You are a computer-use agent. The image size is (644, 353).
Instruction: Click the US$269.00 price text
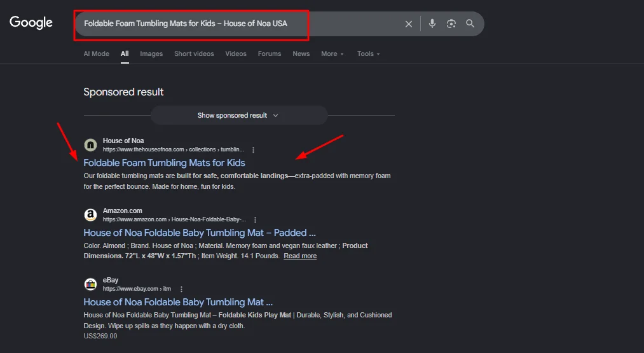coord(100,336)
